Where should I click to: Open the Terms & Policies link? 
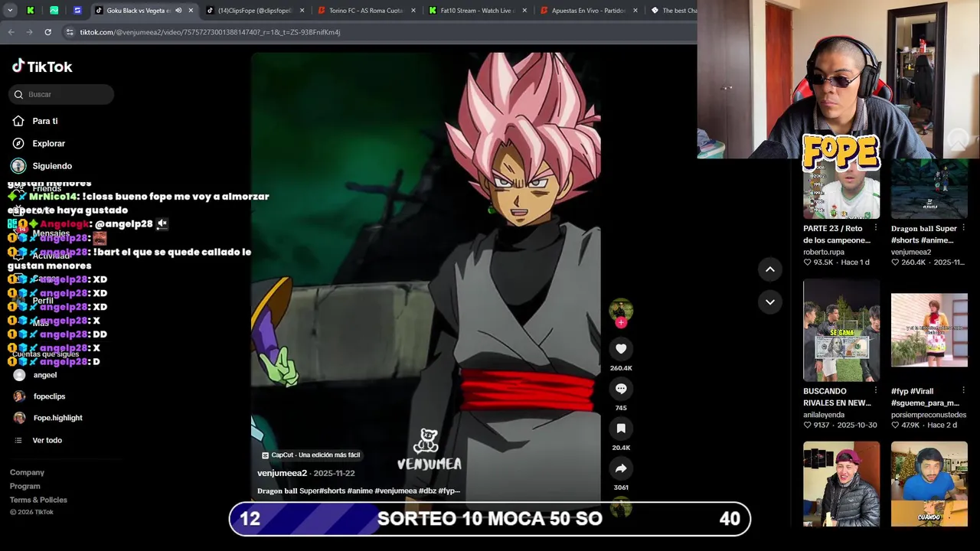(38, 500)
